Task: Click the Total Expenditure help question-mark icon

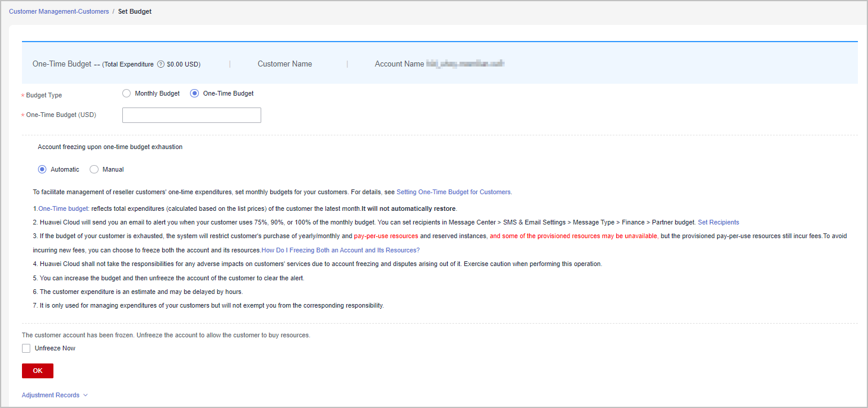Action: tap(160, 64)
